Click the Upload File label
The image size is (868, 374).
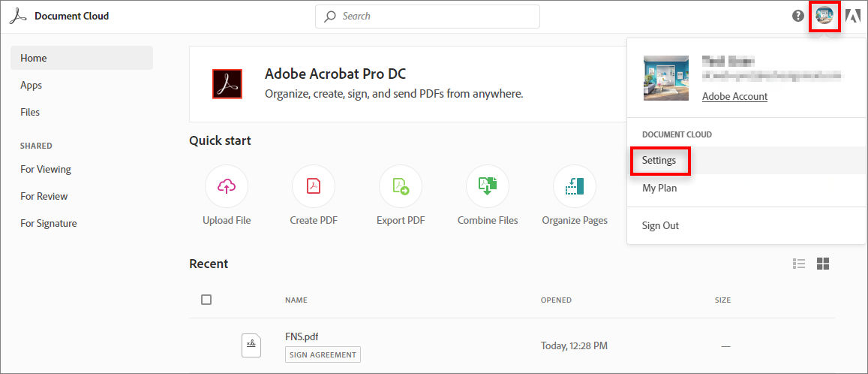tap(227, 221)
